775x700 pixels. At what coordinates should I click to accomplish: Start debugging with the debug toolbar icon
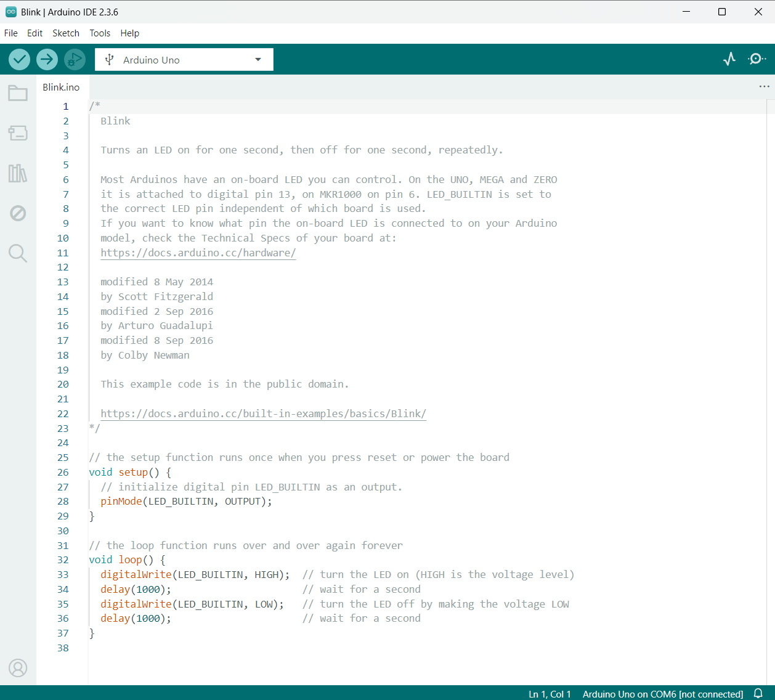click(75, 59)
